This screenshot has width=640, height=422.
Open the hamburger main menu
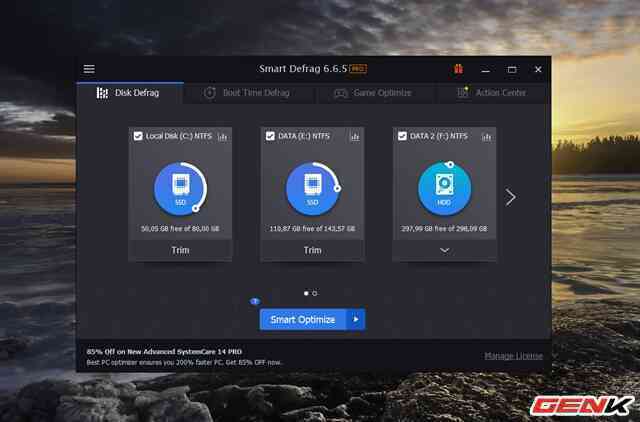click(x=89, y=69)
